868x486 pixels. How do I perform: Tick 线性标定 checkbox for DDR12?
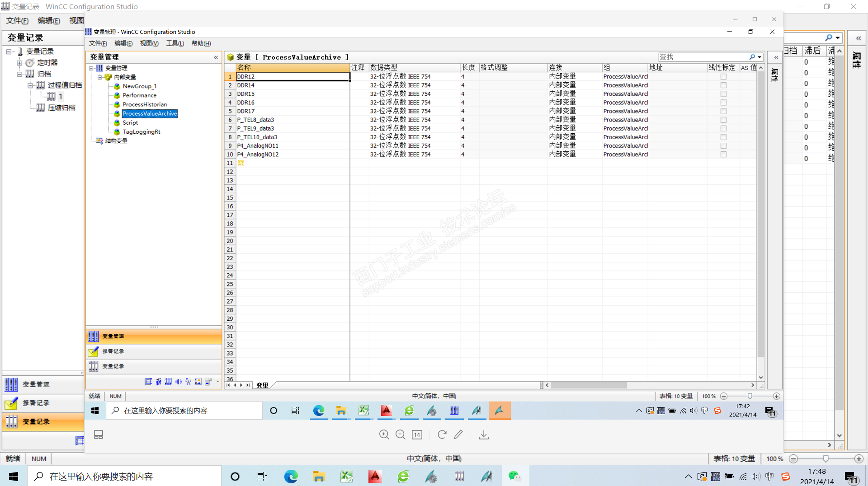[x=723, y=77]
